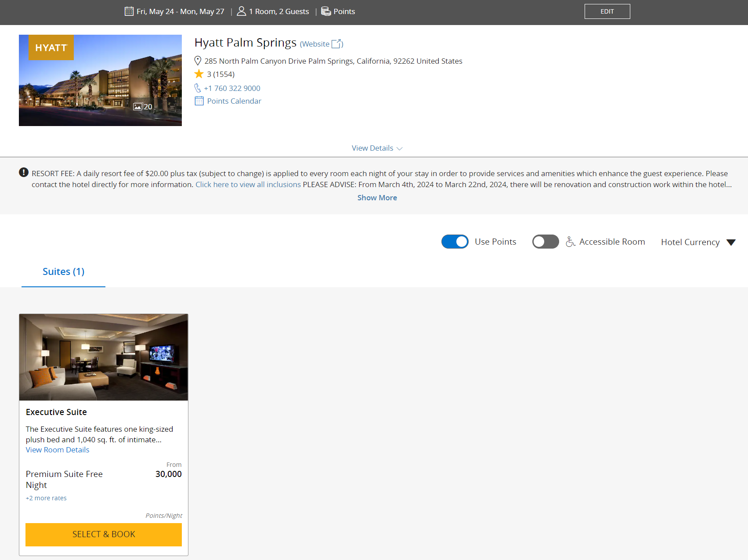The image size is (748, 560).
Task: Select the Suites (1) tab
Action: pyautogui.click(x=63, y=272)
